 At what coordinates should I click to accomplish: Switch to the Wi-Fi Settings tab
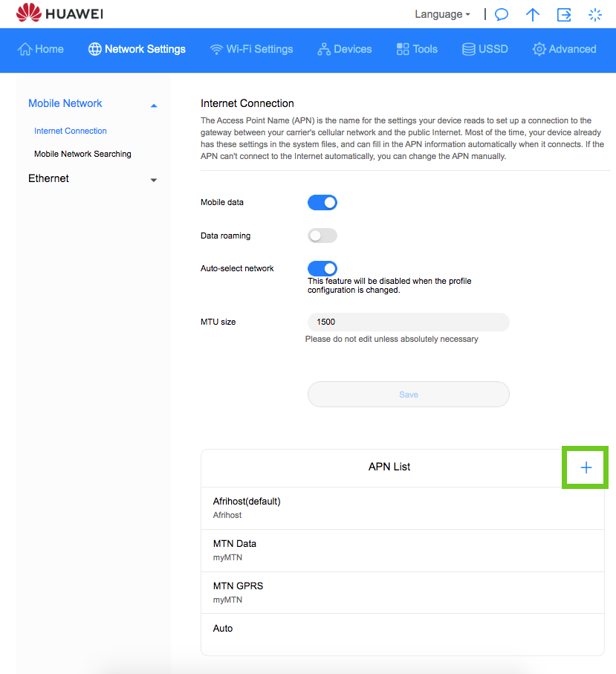tap(251, 49)
